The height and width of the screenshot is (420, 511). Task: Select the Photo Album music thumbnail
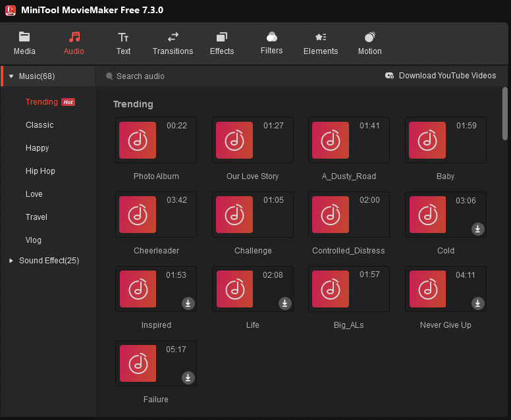click(138, 140)
